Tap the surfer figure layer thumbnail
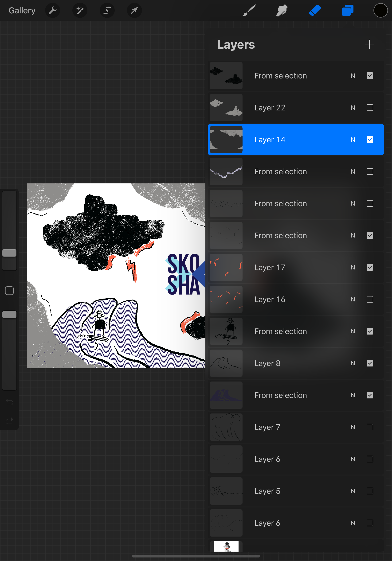392x561 pixels. click(x=226, y=331)
